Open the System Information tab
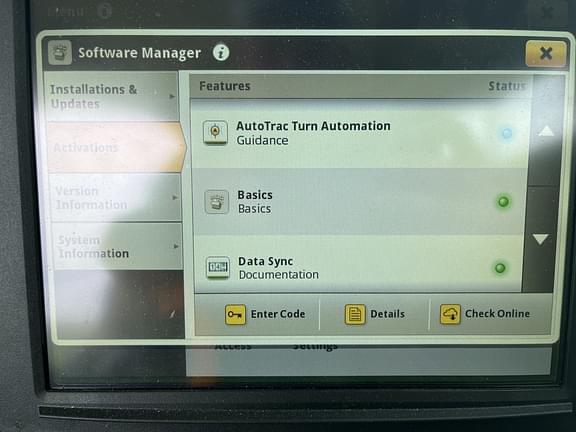The width and height of the screenshot is (576, 432). [x=118, y=246]
